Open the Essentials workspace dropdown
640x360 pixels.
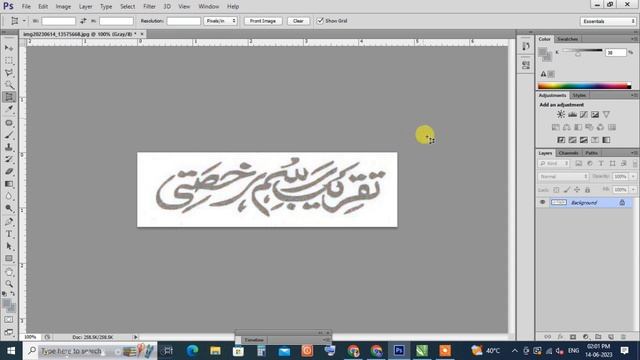tap(608, 21)
